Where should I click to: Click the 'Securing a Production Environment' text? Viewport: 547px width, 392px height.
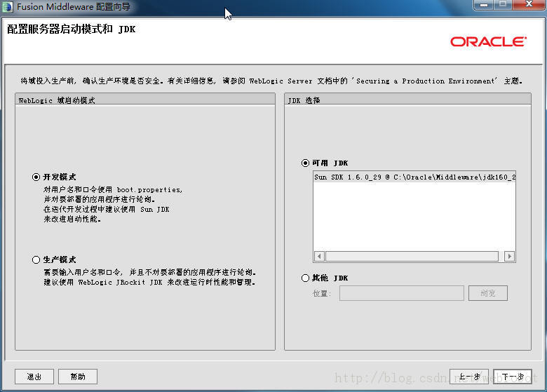point(425,81)
